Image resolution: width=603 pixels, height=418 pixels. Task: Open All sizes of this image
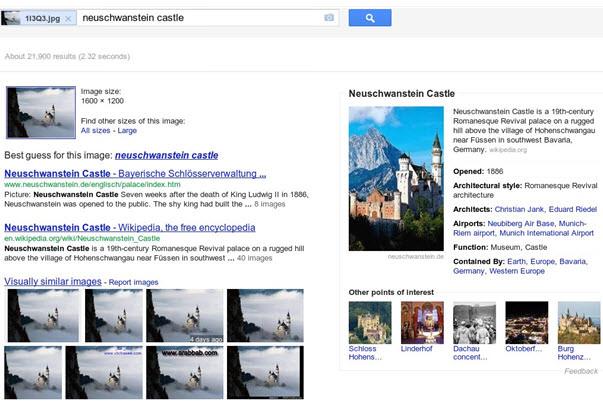pos(95,130)
